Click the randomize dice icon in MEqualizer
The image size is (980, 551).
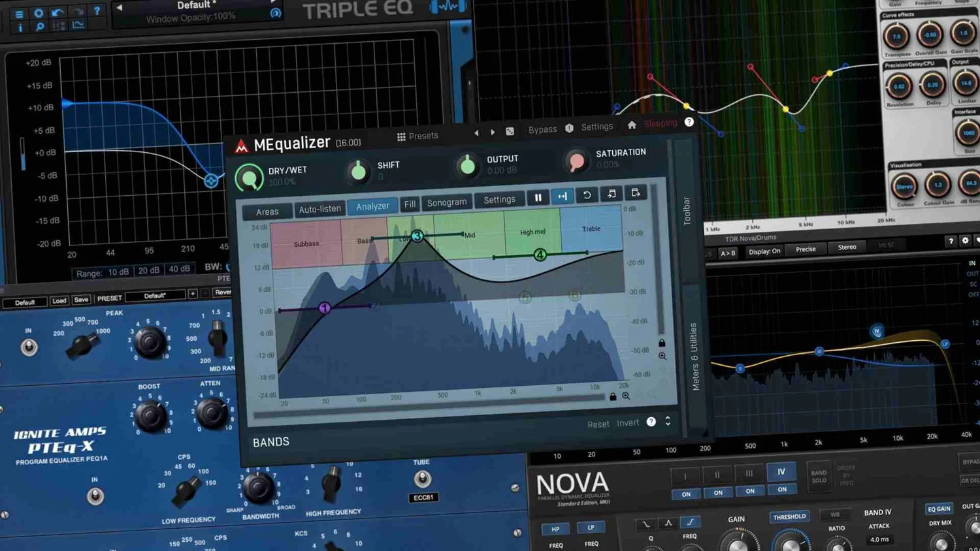[x=510, y=131]
